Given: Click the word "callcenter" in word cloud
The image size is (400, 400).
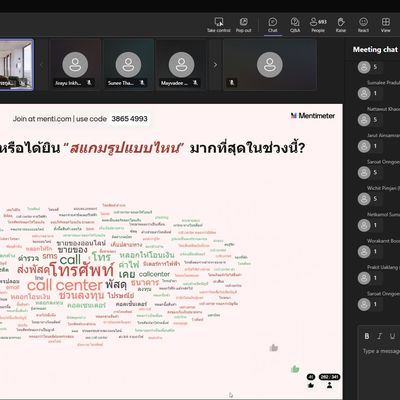Looking at the screenshot, I should pos(154,274).
